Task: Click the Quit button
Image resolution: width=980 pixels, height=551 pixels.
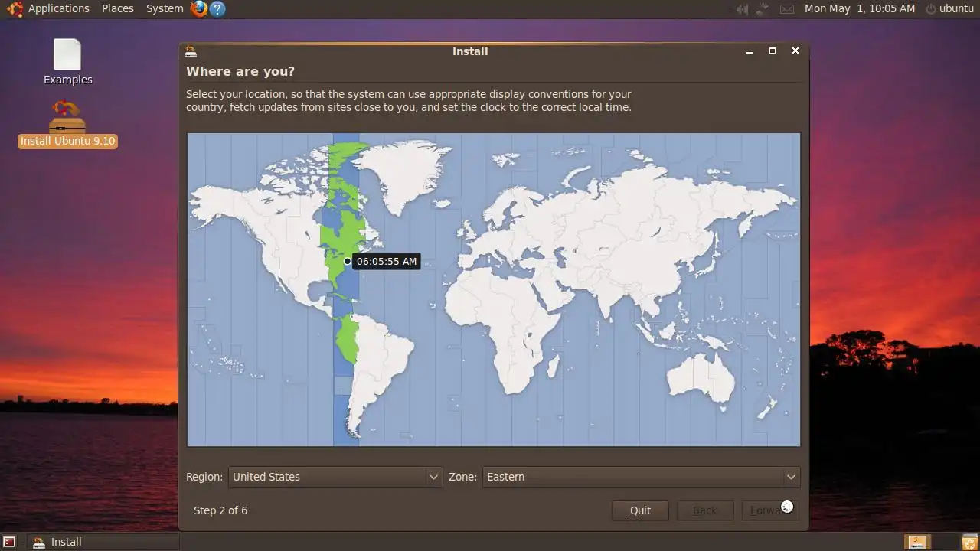Action: (x=640, y=510)
